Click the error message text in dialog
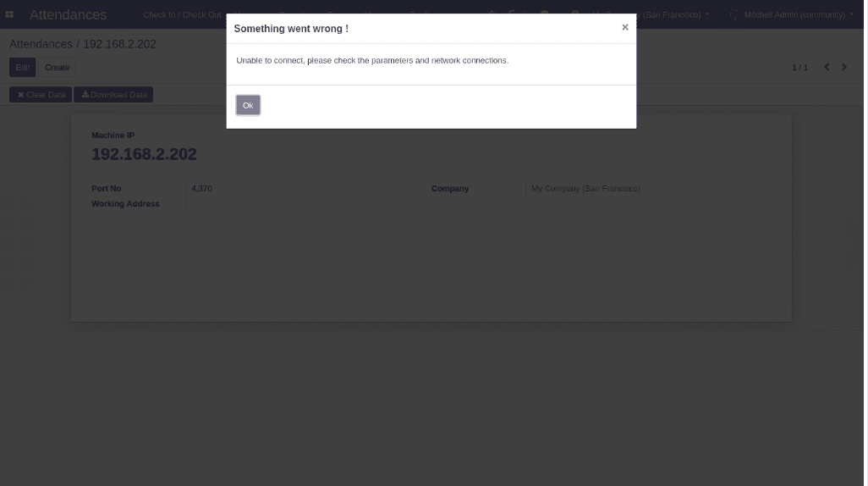 [x=372, y=60]
